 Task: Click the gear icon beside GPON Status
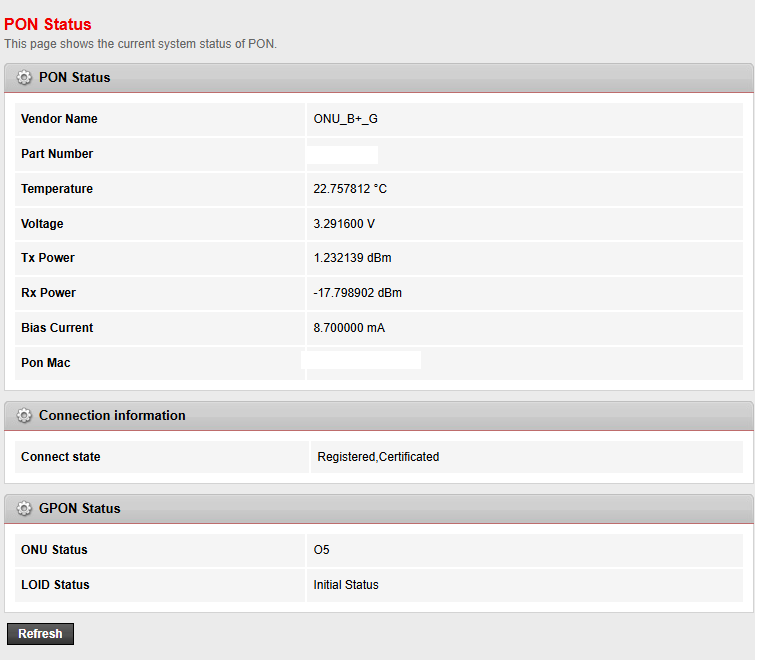tap(24, 509)
